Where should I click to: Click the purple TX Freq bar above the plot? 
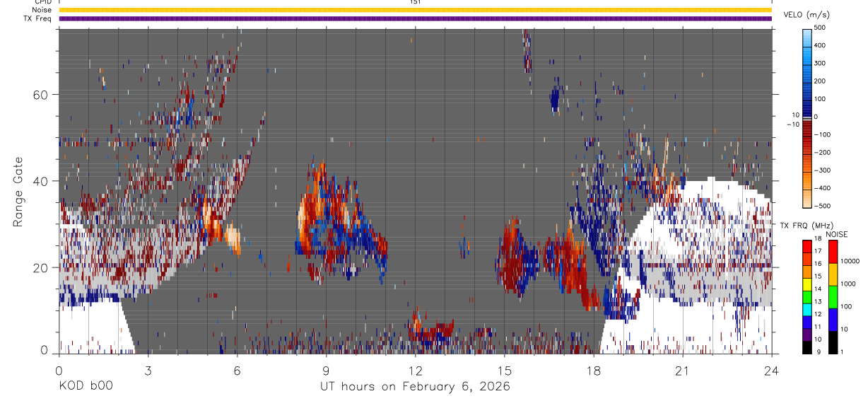click(415, 18)
